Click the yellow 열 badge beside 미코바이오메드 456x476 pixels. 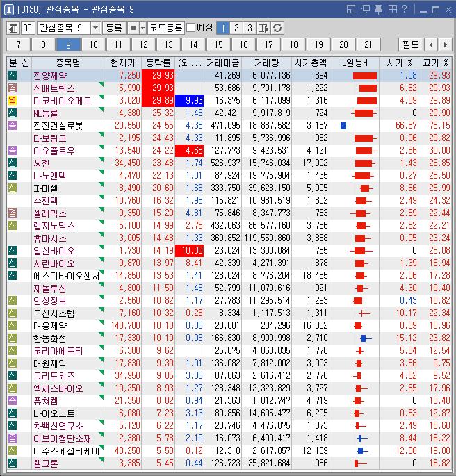click(x=12, y=101)
